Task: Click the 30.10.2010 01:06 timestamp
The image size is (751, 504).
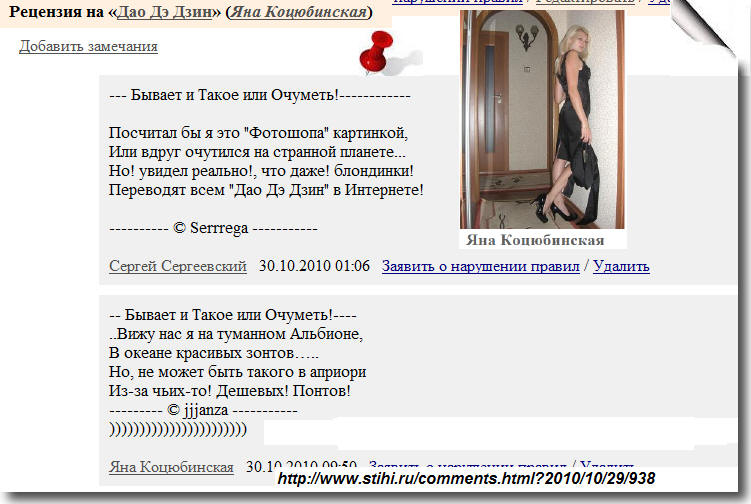Action: [314, 265]
